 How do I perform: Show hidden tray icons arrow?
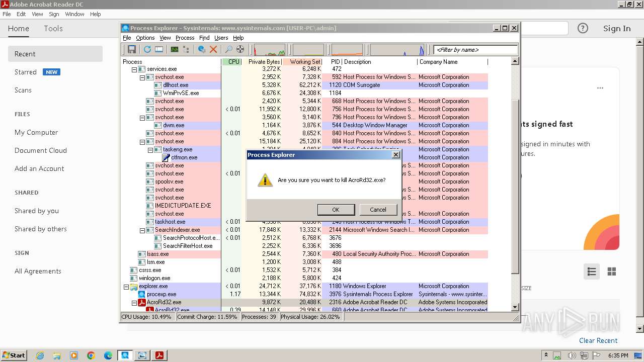pyautogui.click(x=546, y=355)
